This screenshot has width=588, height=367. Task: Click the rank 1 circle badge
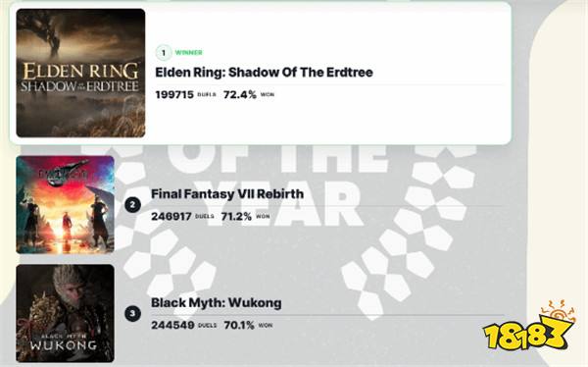[164, 53]
